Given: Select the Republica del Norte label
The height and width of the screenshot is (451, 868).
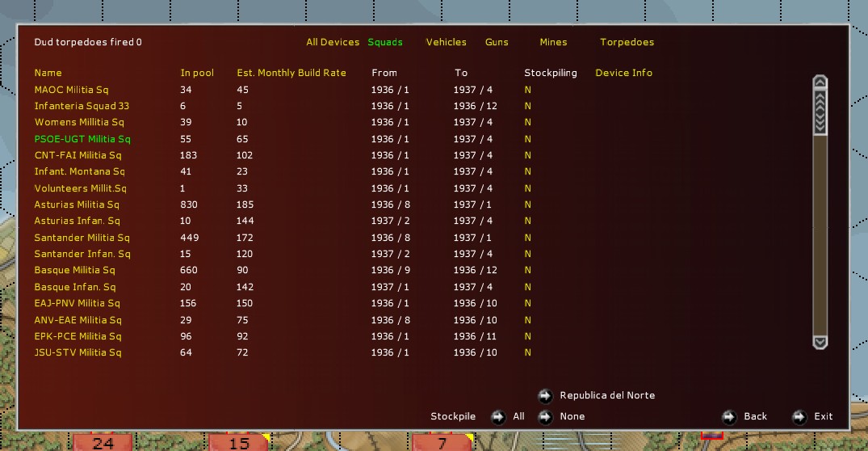Looking at the screenshot, I should 607,395.
